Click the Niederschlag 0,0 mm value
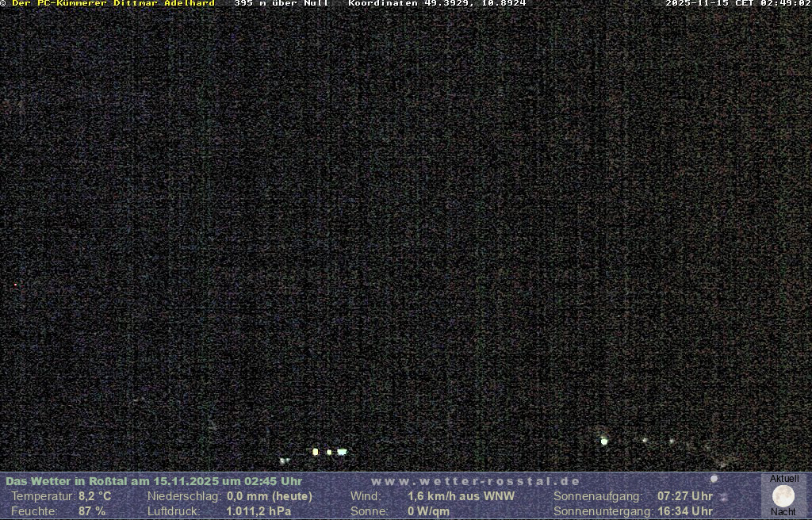Screen dimensions: 812x520 pos(270,496)
